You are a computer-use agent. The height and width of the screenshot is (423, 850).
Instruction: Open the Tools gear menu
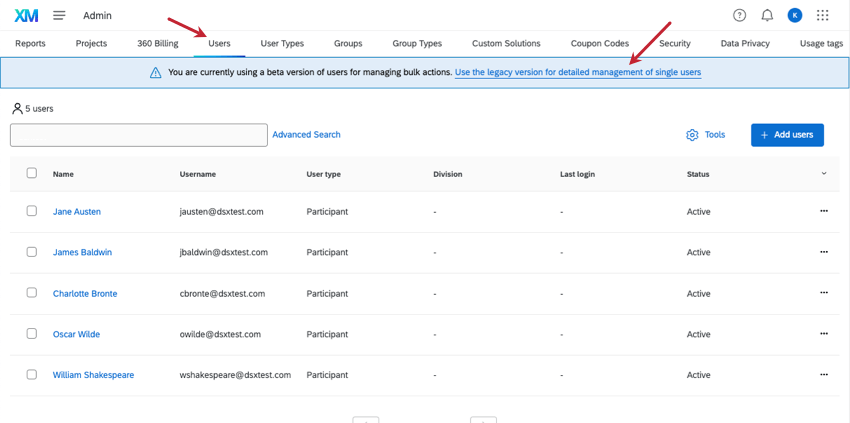coord(706,135)
